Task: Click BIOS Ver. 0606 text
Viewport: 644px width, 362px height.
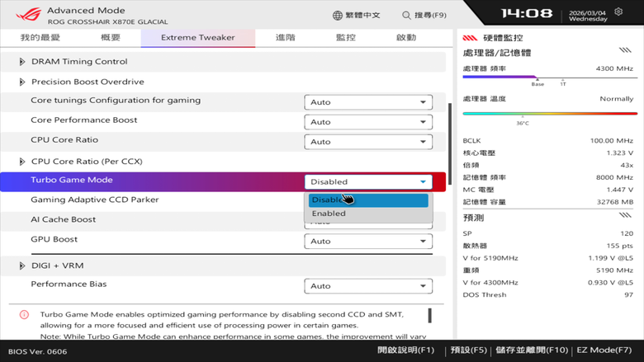Action: [x=37, y=352]
